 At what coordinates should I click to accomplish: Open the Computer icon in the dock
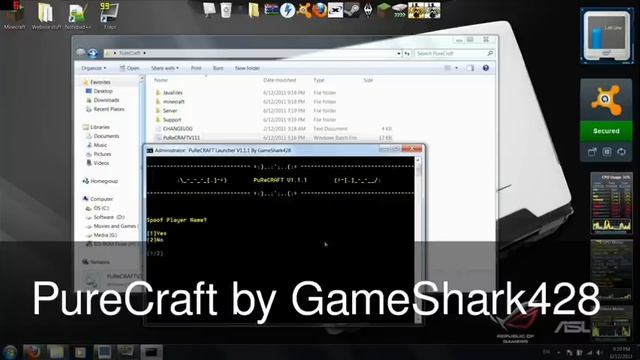click(x=209, y=10)
